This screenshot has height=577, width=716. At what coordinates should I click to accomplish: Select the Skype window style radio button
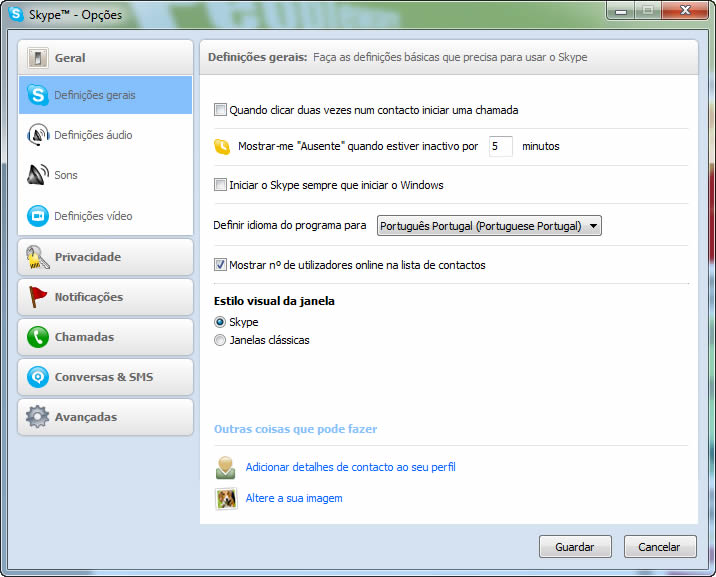(x=220, y=322)
